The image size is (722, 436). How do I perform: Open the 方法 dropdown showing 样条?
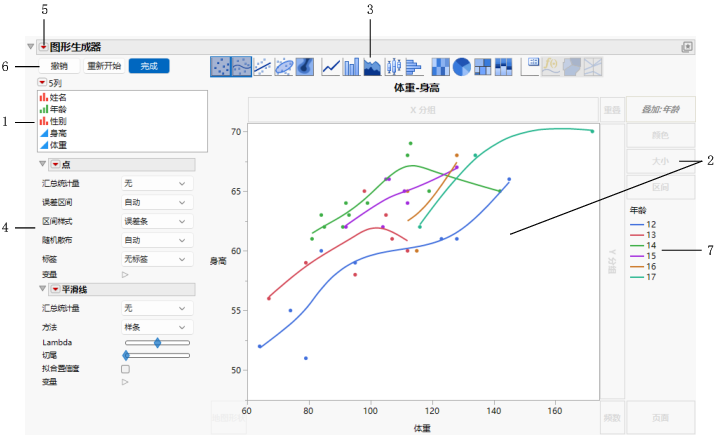(157, 327)
